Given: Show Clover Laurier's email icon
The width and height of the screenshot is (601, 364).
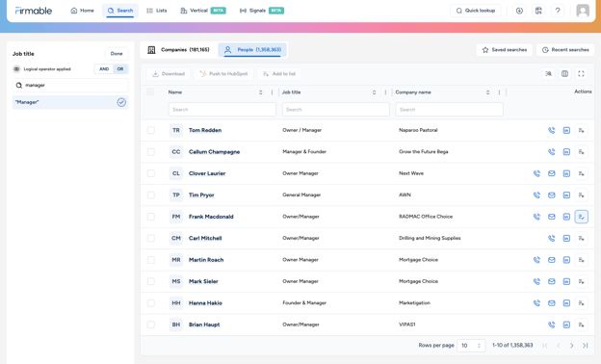Looking at the screenshot, I should pyautogui.click(x=552, y=173).
